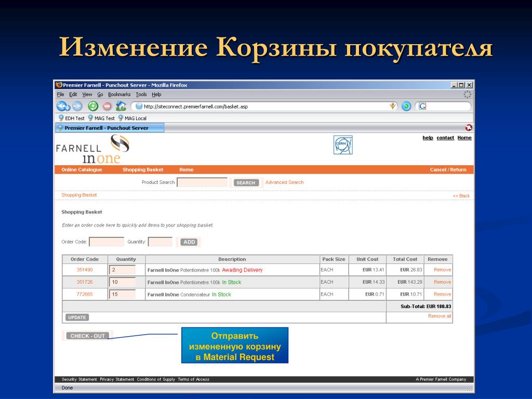532x399 pixels.
Task: Click the UPDATE button
Action: click(x=77, y=317)
